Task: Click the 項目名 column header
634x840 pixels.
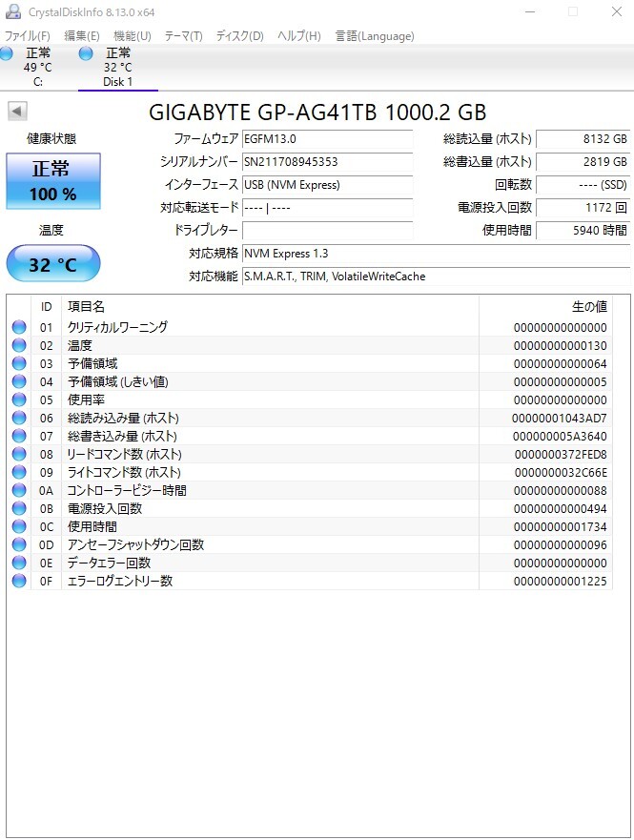Action: (x=271, y=306)
